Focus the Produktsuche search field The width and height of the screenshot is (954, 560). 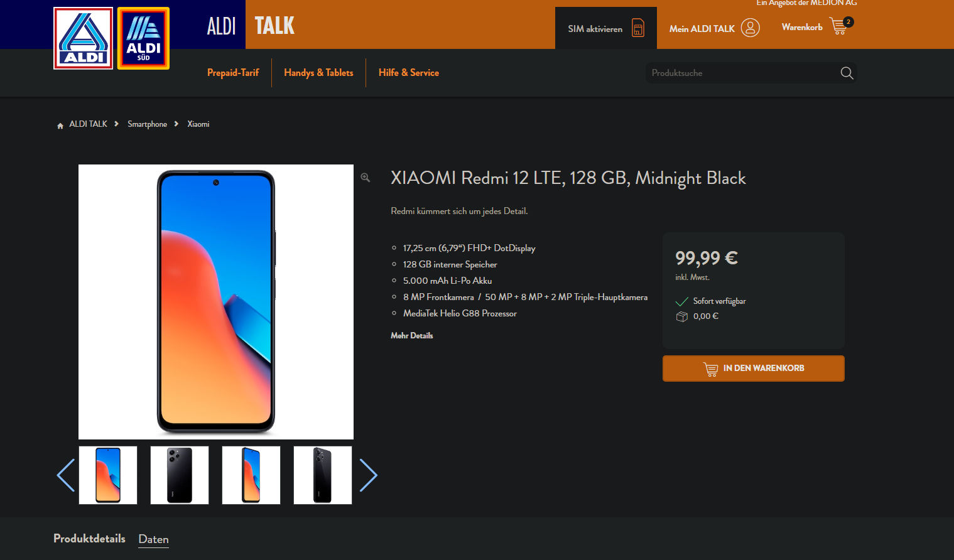[x=742, y=73]
